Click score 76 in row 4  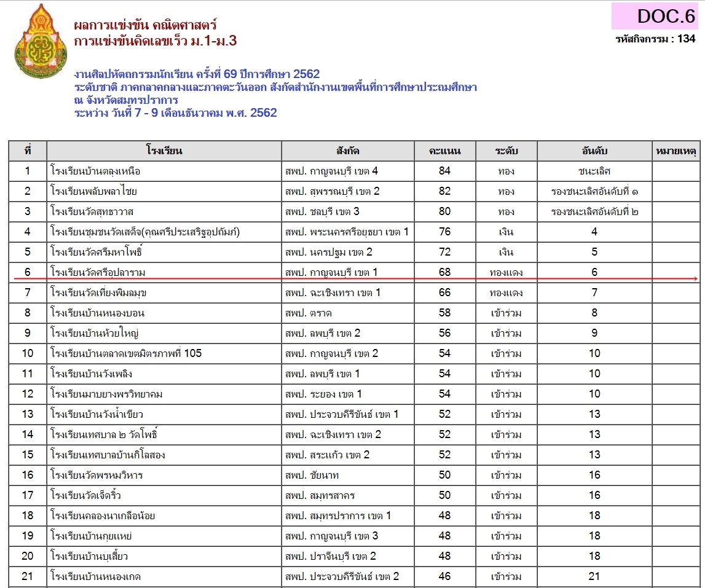[x=444, y=232]
